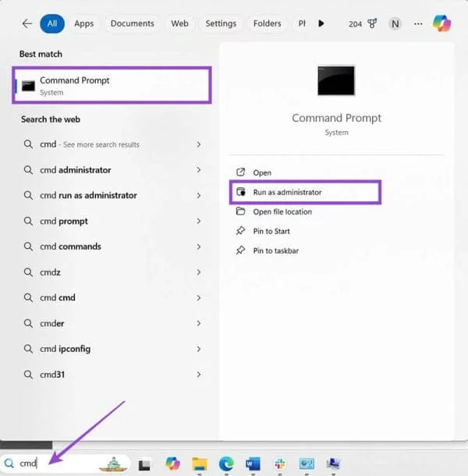This screenshot has height=476, width=468.
Task: Expand chevron next to 'cmd ipconfig'
Action: coord(199,349)
